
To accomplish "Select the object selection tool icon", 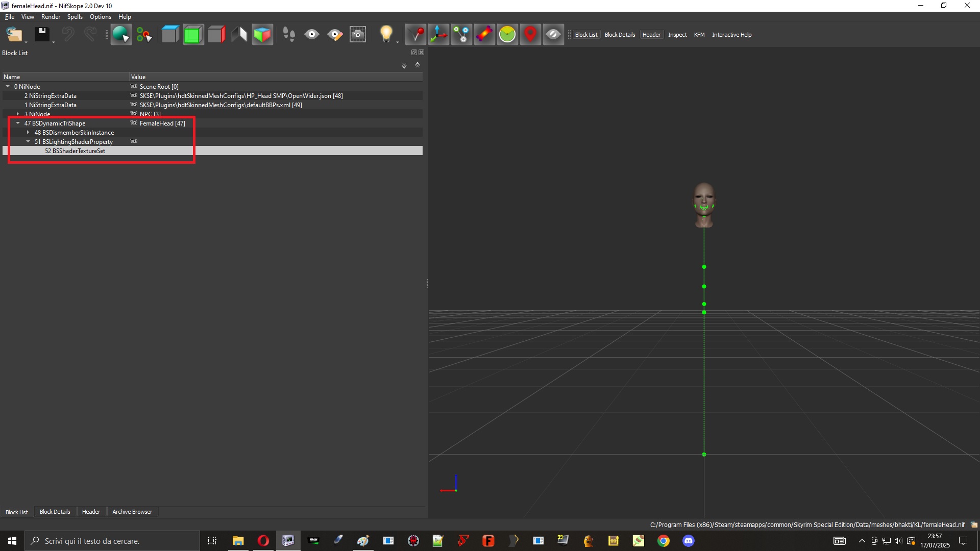I will pos(121,35).
